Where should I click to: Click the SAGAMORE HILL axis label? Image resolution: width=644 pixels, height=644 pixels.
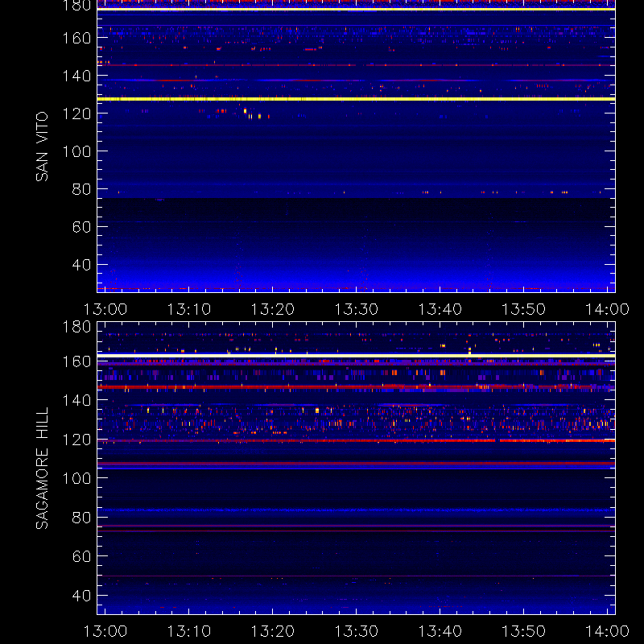[x=42, y=469]
